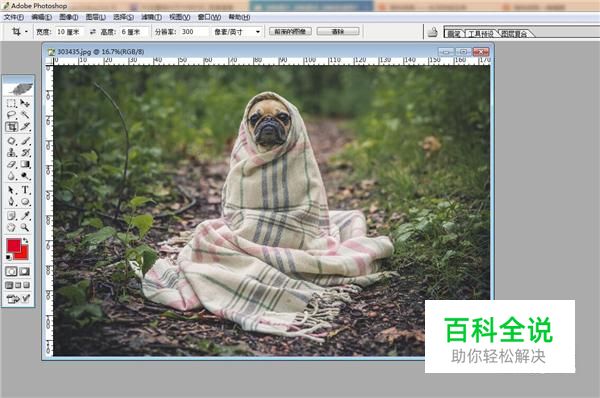Select the Magic Wand tool
Screen dimensions: 600x398
point(25,115)
